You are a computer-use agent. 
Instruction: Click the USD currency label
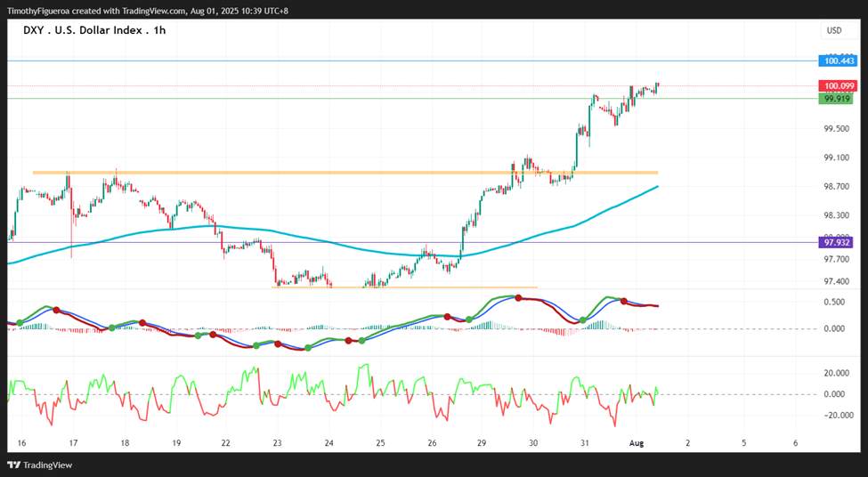coord(833,30)
